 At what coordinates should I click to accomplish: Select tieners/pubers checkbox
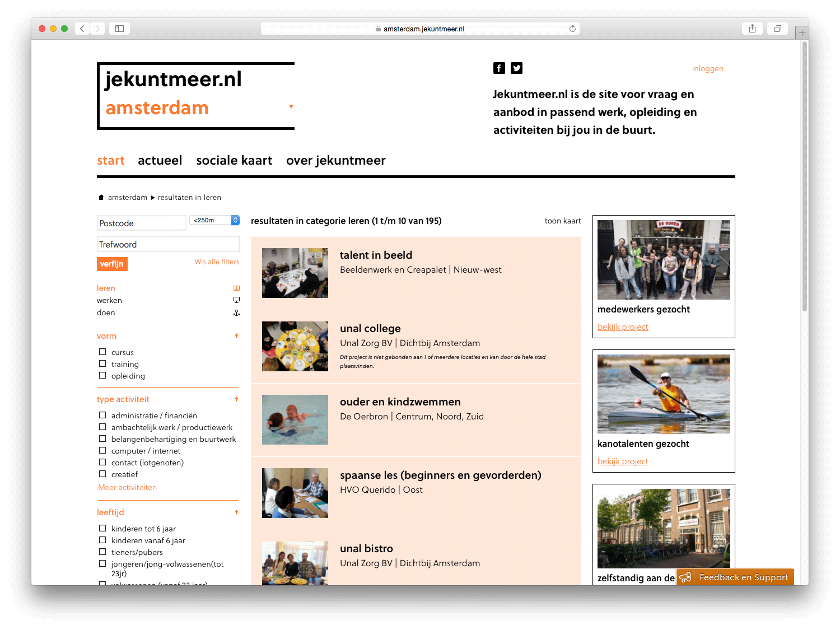click(x=102, y=552)
